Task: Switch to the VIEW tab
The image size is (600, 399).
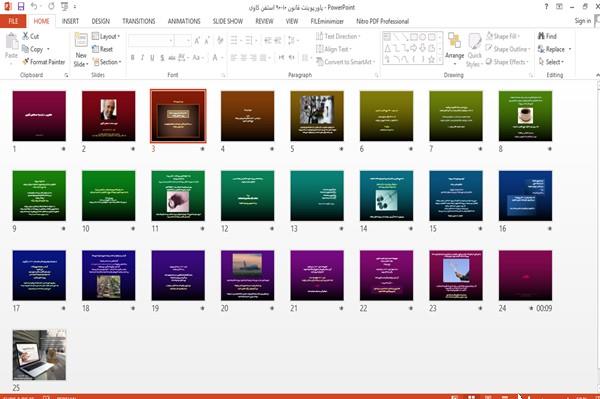Action: 292,21
